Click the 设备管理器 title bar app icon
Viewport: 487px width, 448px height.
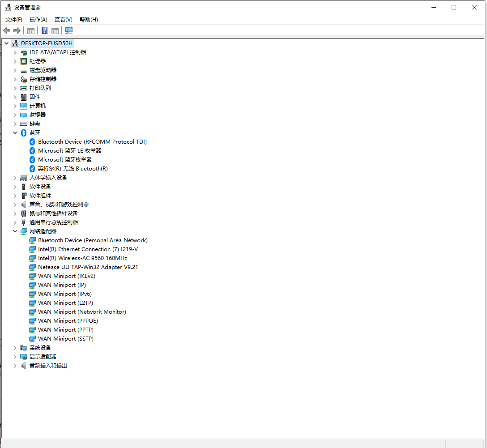point(8,7)
